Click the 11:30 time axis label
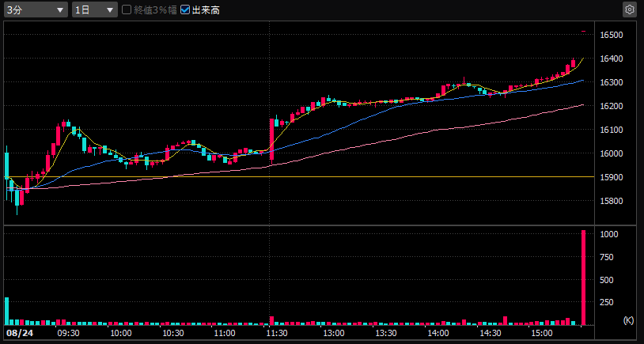 coord(277,333)
